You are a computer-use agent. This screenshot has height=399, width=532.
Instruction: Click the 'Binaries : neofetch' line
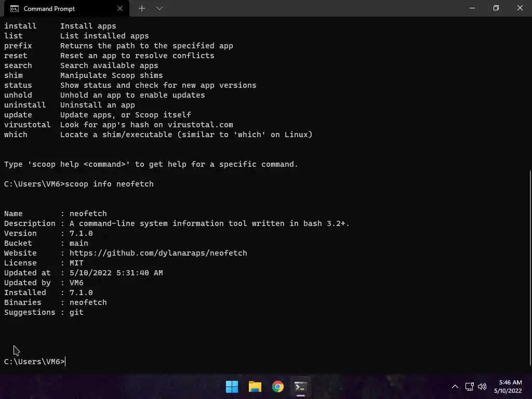coord(55,302)
